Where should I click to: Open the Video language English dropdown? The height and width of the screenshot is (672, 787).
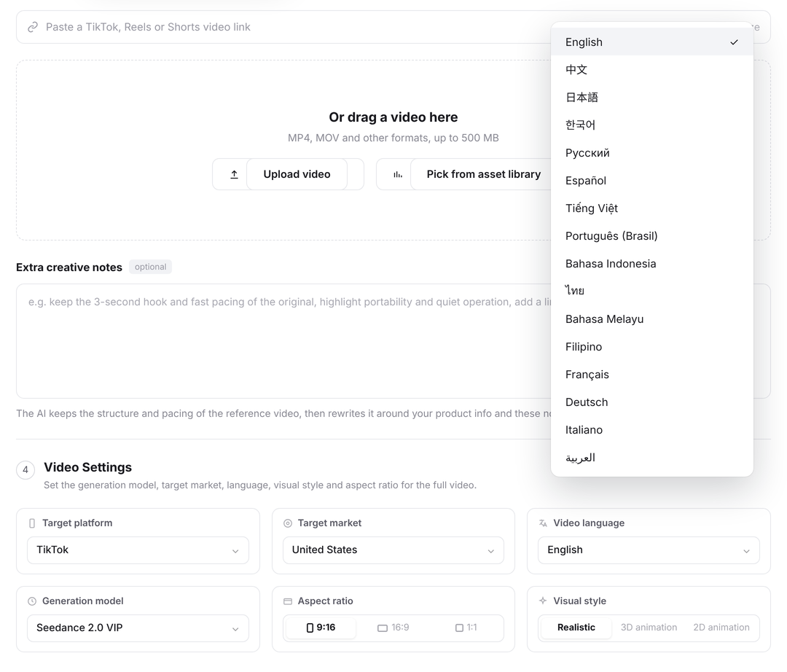click(649, 550)
